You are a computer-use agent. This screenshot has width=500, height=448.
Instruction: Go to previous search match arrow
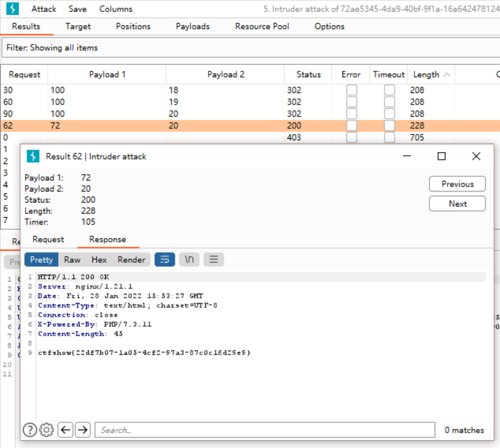[x=65, y=430]
